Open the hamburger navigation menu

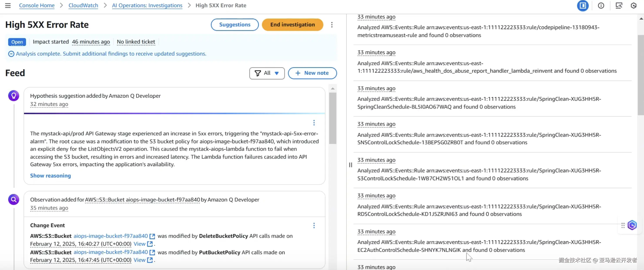(8, 5)
